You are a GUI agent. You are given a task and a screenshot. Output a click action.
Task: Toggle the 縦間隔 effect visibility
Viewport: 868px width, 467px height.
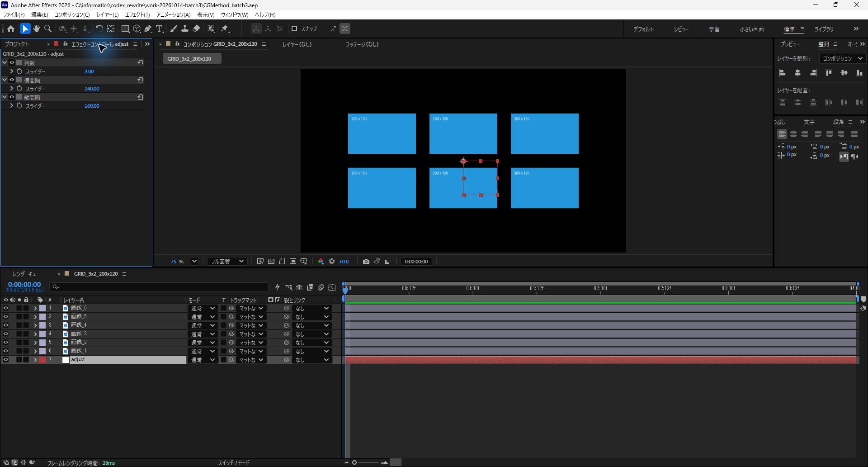pyautogui.click(x=12, y=97)
